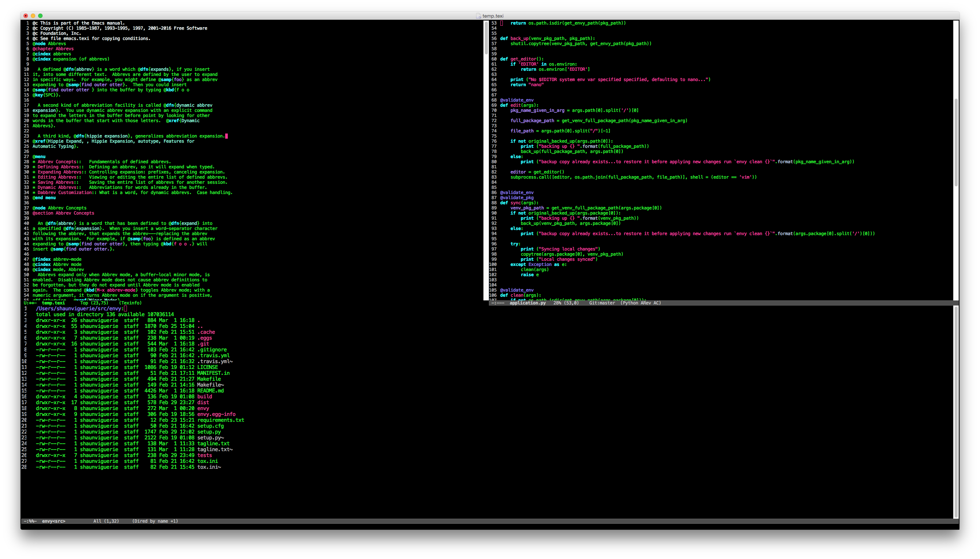Screen dimensions: 980x559
Task: Open the LICENSE file entry
Action: coord(208,367)
